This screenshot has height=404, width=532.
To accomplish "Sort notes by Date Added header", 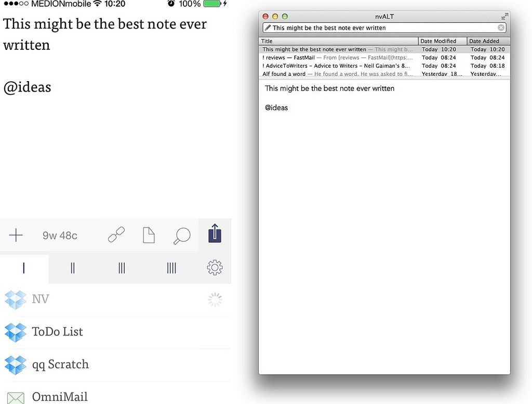I will (488, 41).
